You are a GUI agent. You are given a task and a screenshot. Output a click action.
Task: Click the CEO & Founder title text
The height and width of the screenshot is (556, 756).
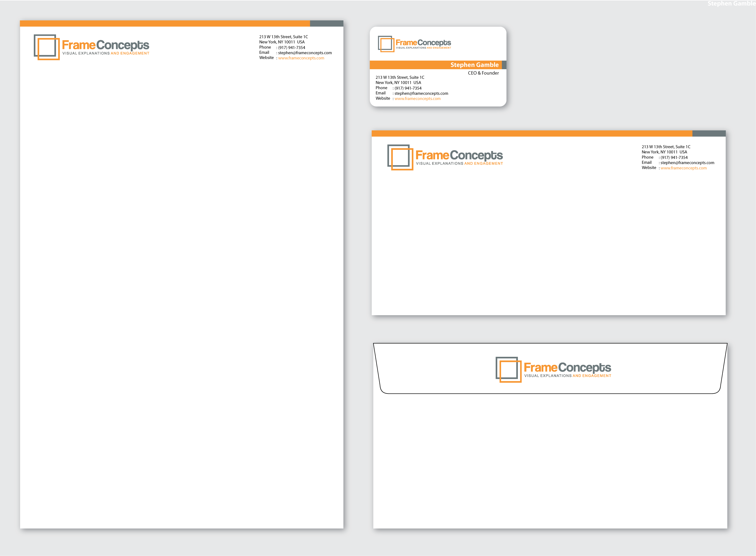483,73
